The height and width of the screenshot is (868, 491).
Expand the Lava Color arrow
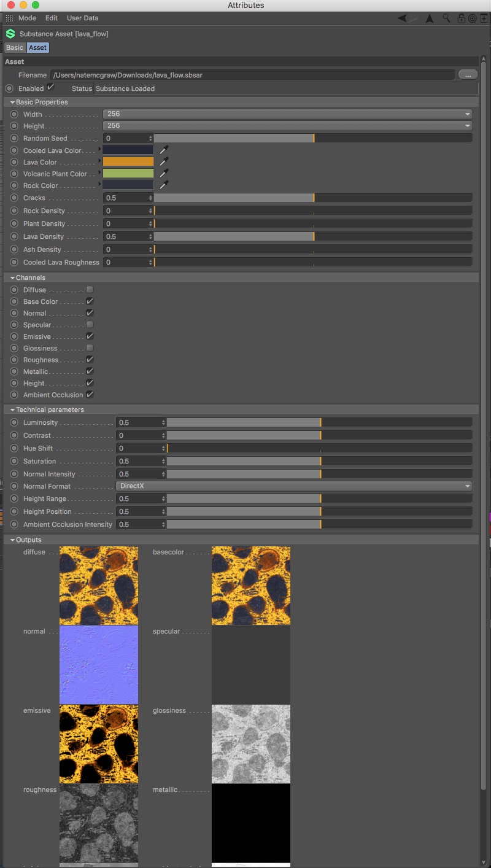99,161
